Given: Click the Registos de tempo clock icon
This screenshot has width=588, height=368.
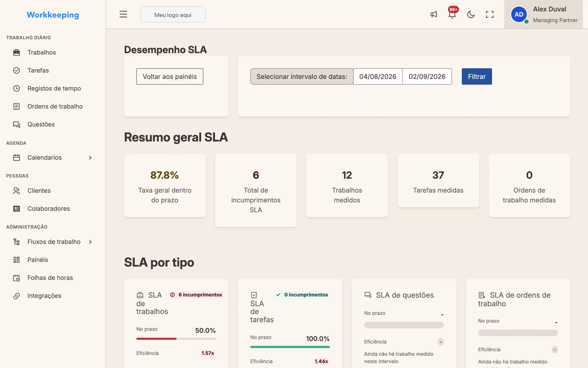Looking at the screenshot, I should click(x=17, y=88).
